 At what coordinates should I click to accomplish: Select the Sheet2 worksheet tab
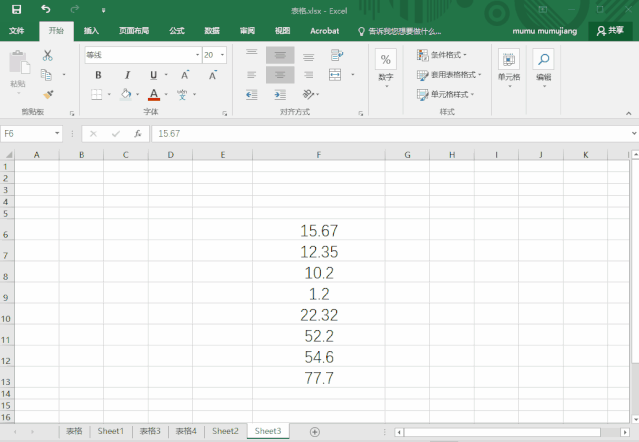(x=225, y=431)
